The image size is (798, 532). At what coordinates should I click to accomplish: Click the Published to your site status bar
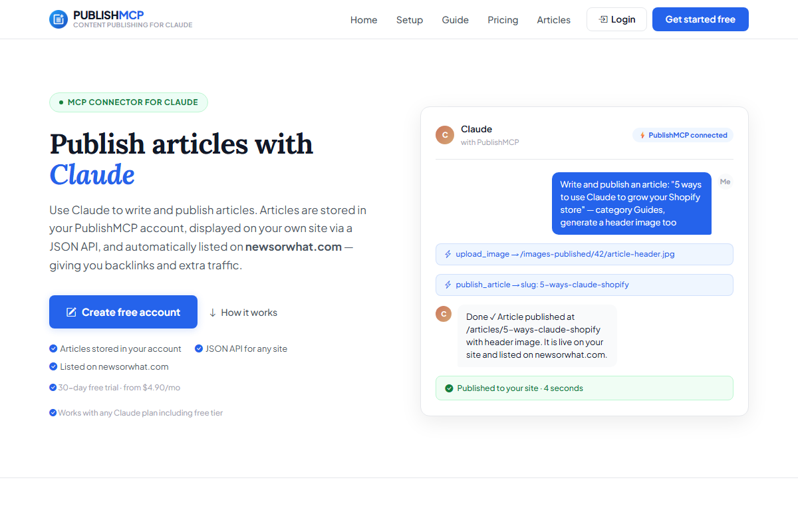tap(585, 388)
